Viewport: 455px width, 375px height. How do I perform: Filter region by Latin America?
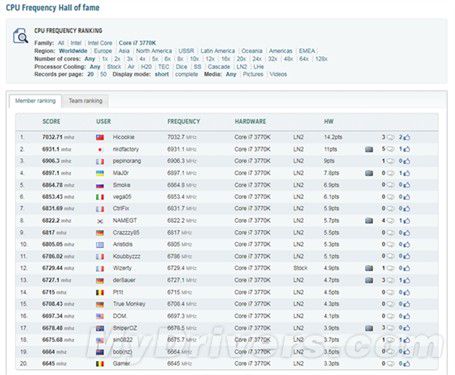tap(218, 51)
